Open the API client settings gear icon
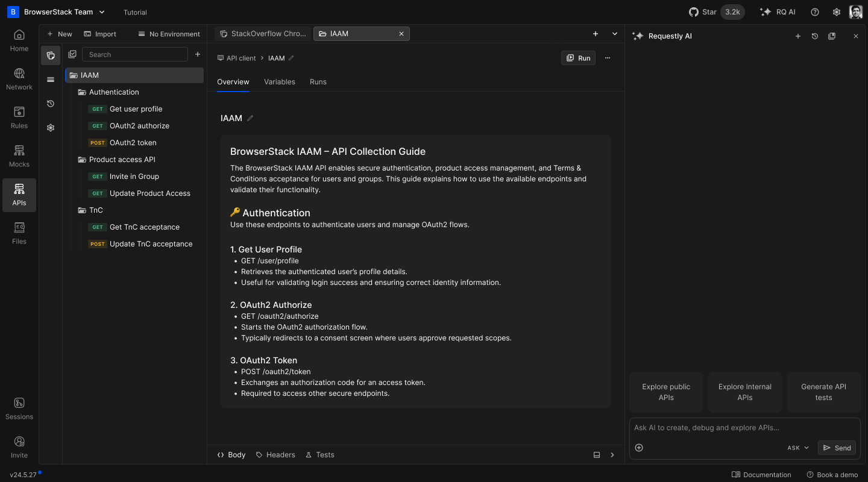This screenshot has height=482, width=868. tap(51, 128)
